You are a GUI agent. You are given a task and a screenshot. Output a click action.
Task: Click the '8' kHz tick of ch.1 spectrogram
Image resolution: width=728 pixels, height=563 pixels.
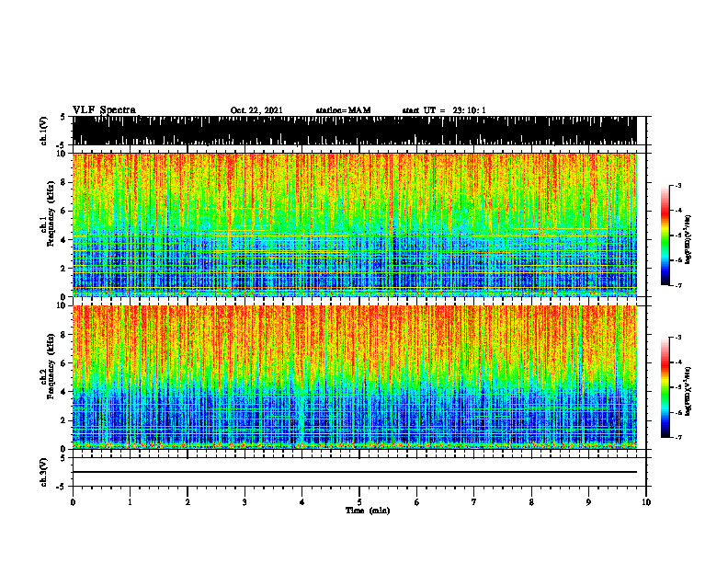64,182
